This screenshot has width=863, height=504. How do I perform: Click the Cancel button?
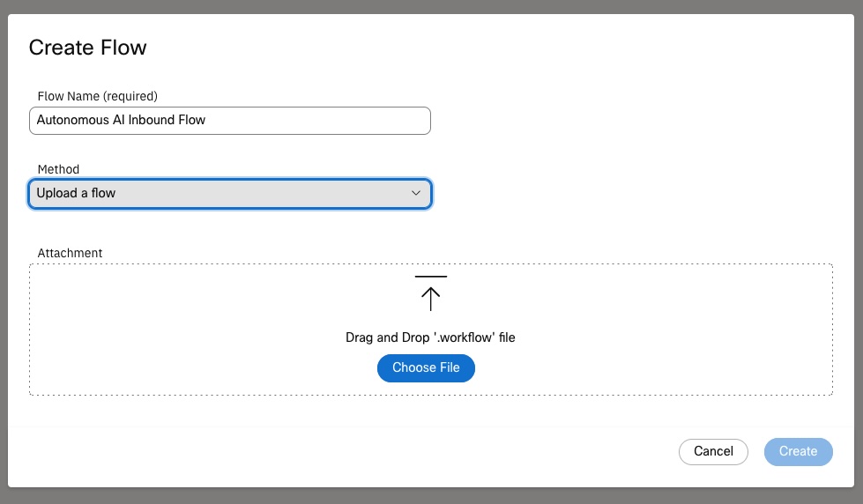[x=713, y=451]
